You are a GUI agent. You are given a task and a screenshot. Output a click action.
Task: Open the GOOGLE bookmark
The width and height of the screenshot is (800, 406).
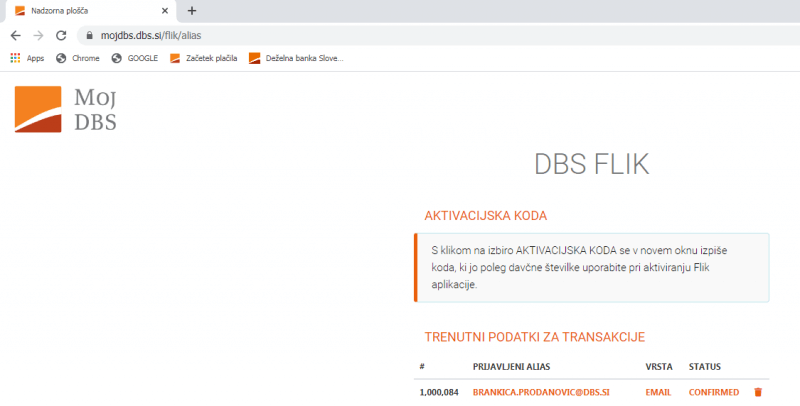135,58
